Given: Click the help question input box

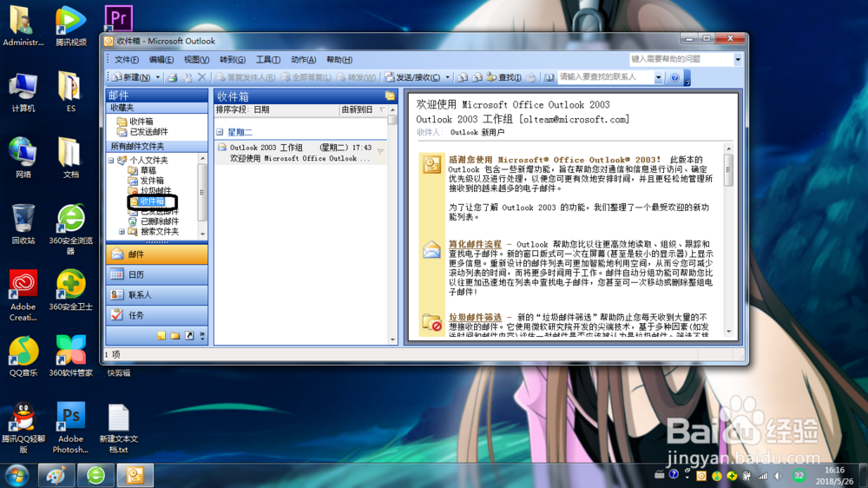Looking at the screenshot, I should tap(681, 59).
